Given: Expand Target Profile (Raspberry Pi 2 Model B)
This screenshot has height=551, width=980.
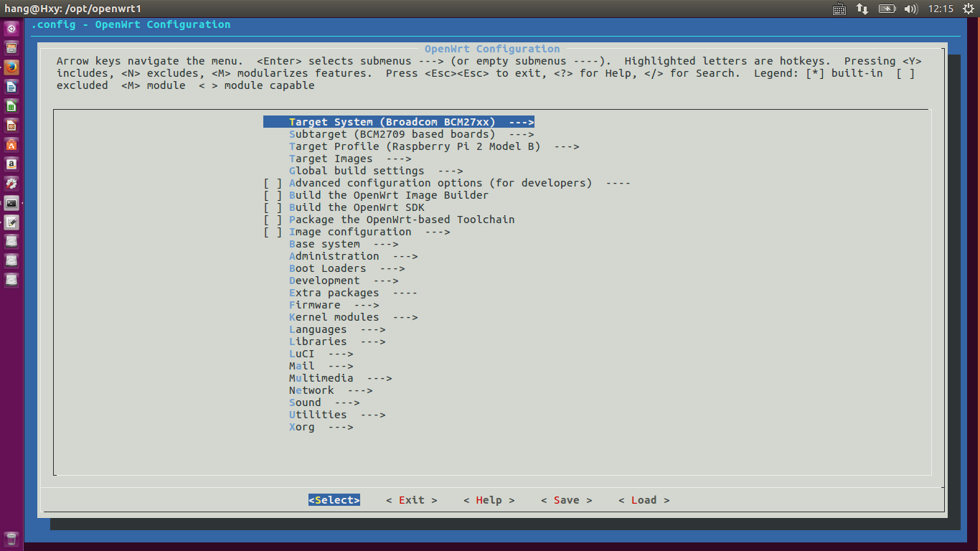Looking at the screenshot, I should (x=434, y=146).
